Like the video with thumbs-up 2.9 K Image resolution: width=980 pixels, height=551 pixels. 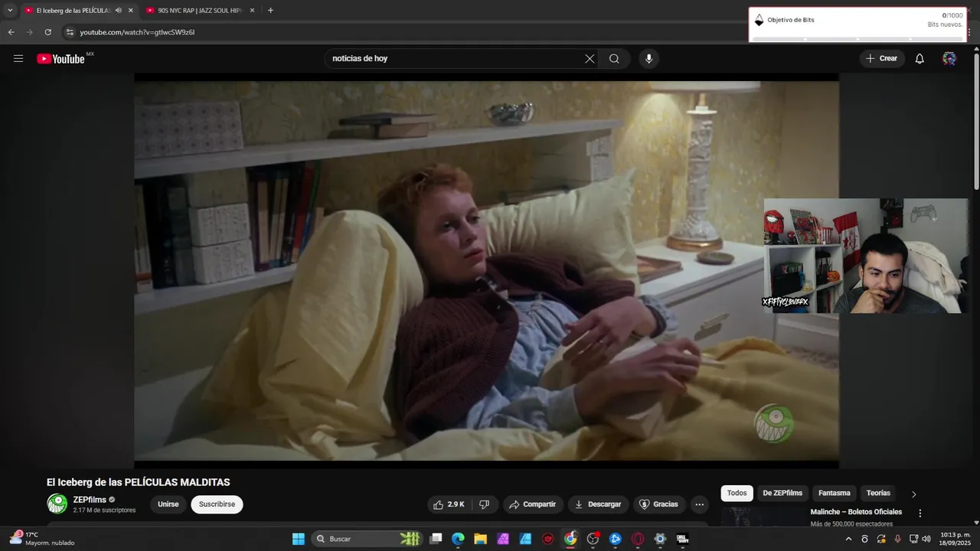(x=448, y=504)
